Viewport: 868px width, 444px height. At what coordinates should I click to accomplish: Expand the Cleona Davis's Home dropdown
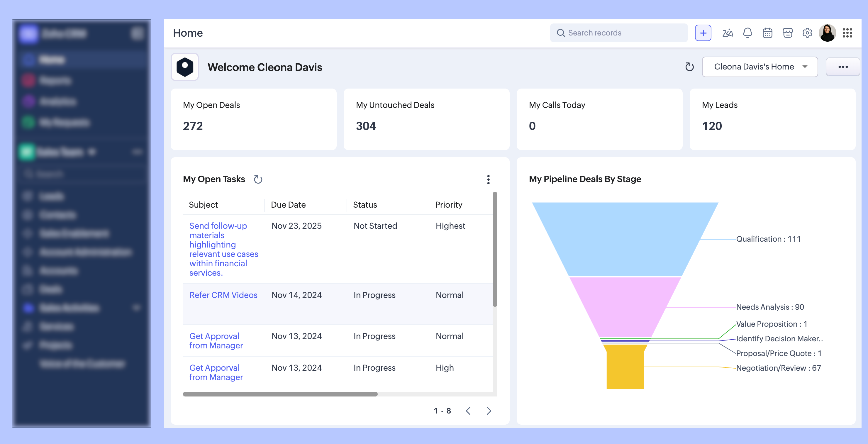[x=759, y=67]
